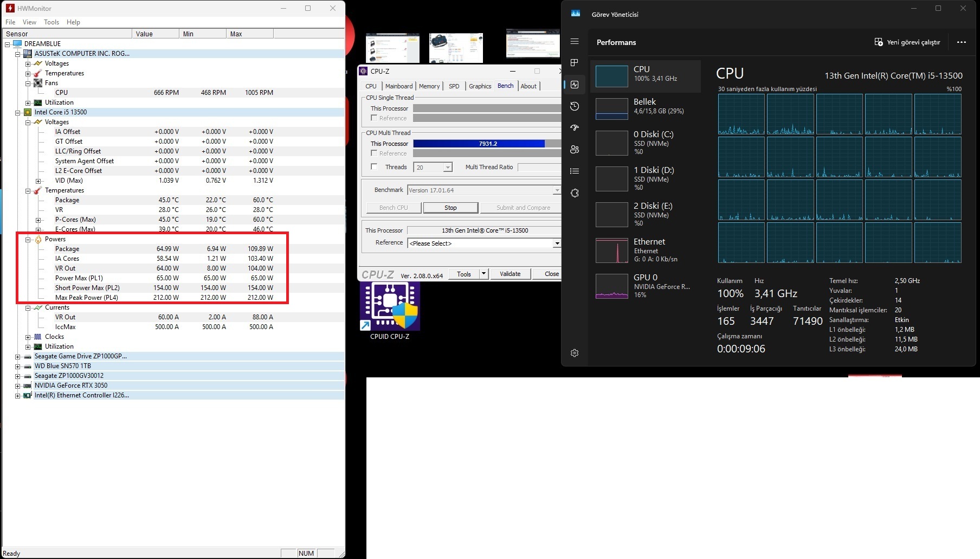Select GPU 0 NVIDIA GeForce in Task Manager
This screenshot has height=559, width=980.
646,286
